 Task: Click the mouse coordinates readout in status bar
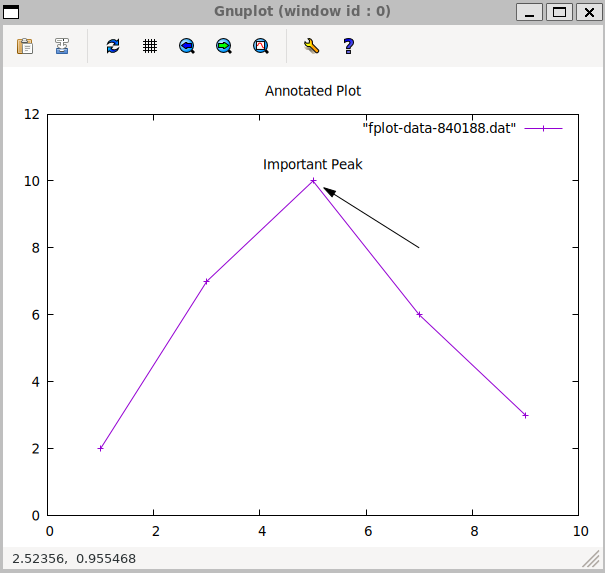74,559
